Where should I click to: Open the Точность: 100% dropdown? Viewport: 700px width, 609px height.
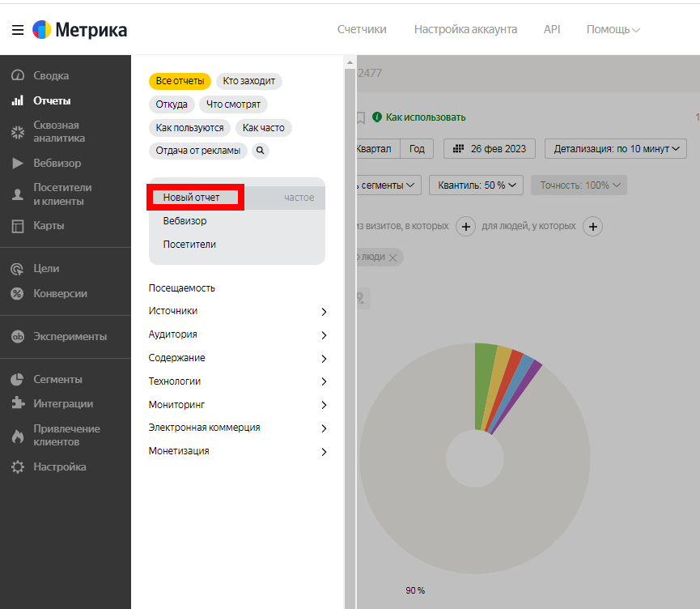pos(579,185)
